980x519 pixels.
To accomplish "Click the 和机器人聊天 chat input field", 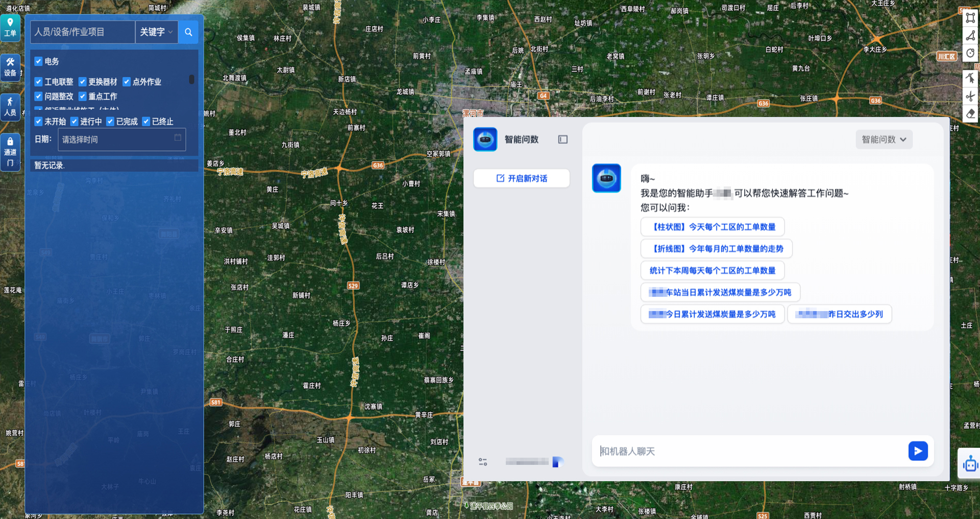I will tap(748, 451).
